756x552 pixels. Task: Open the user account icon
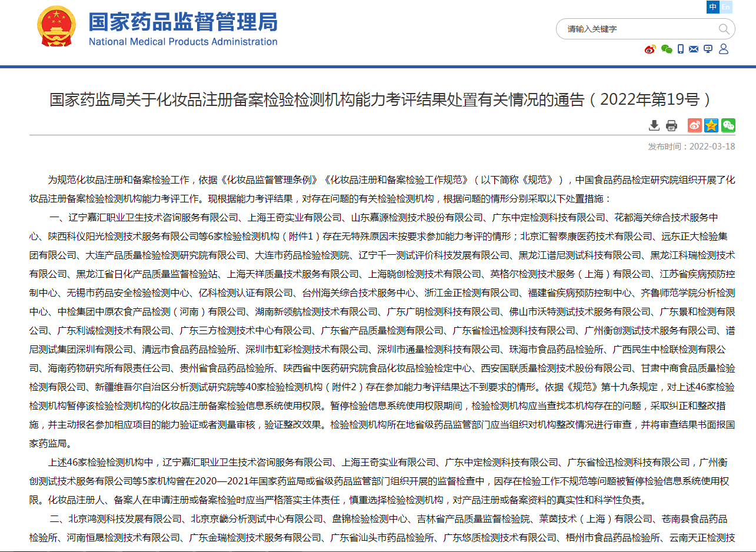click(x=724, y=49)
